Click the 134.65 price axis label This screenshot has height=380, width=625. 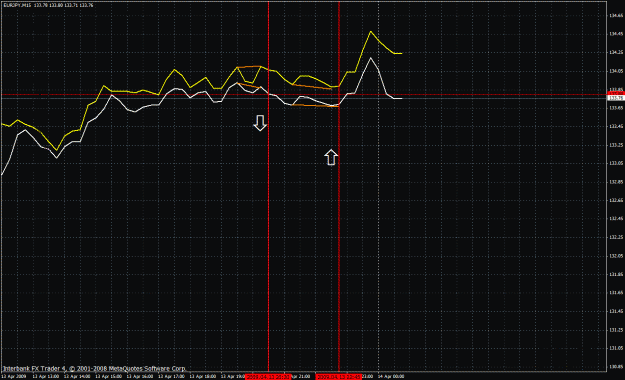coord(616,16)
